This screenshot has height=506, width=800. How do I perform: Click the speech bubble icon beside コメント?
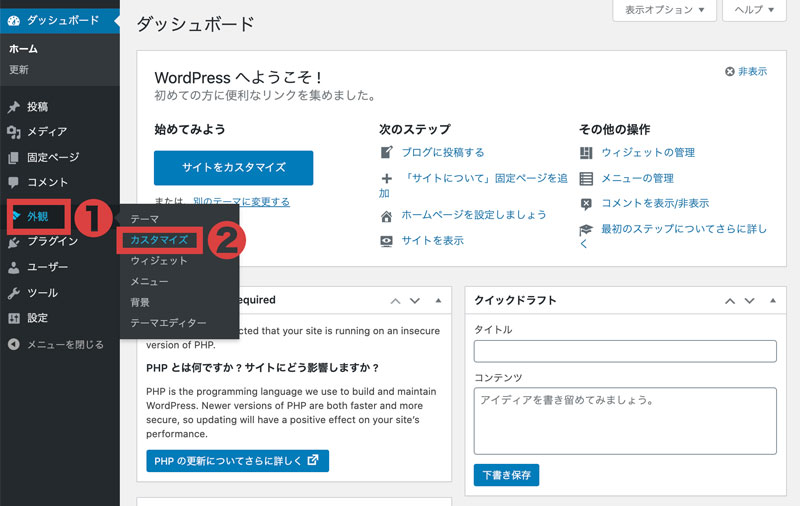click(x=14, y=182)
